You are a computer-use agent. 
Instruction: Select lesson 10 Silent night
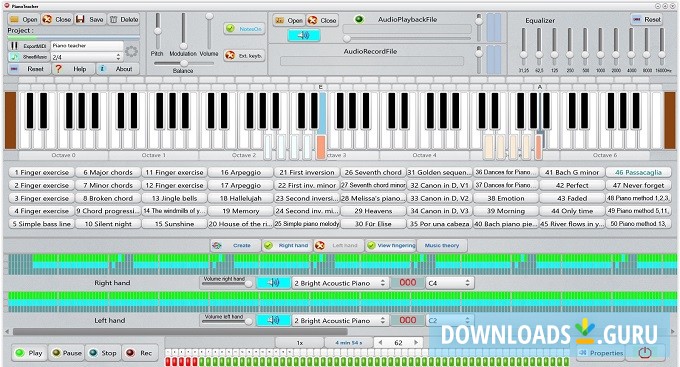coord(108,224)
